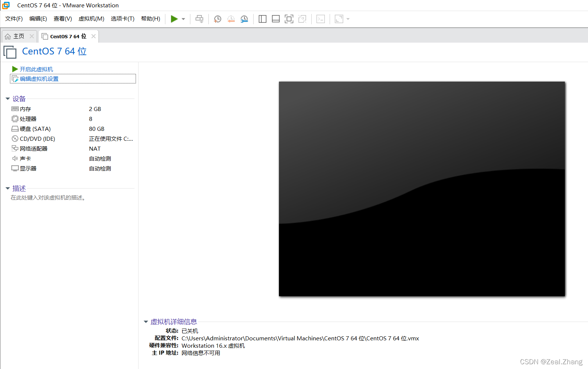588x369 pixels.
Task: Click the virtual machine screen preview
Action: (422, 189)
